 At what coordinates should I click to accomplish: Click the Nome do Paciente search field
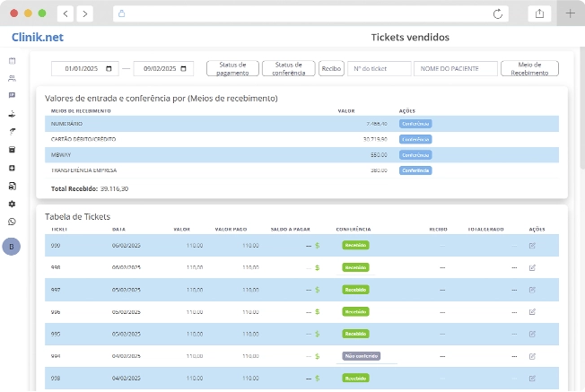click(x=456, y=68)
